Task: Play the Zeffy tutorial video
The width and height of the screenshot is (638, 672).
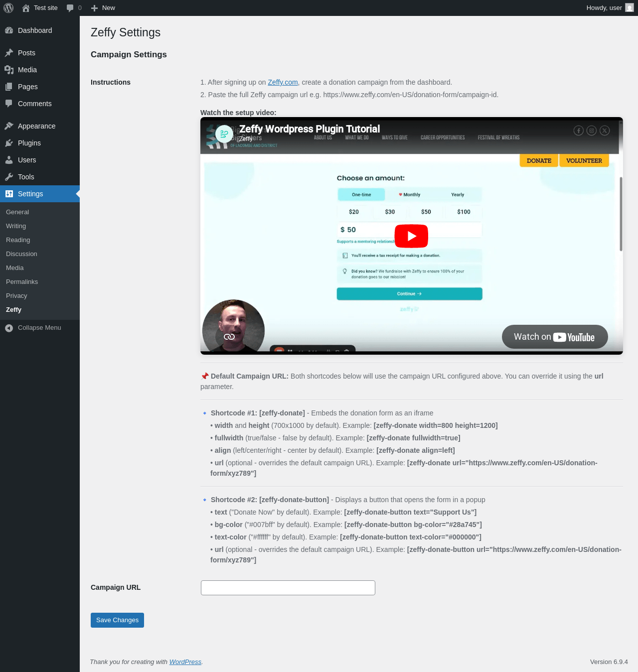Action: [x=411, y=236]
